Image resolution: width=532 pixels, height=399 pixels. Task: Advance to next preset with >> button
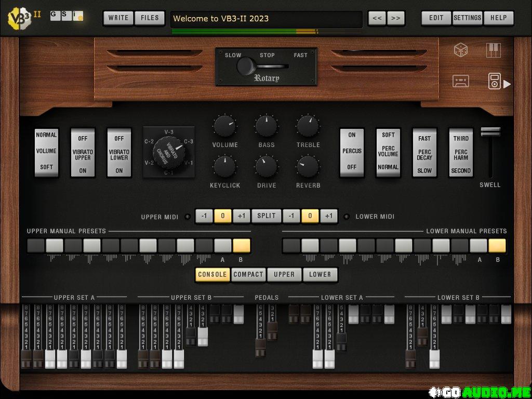click(x=395, y=18)
